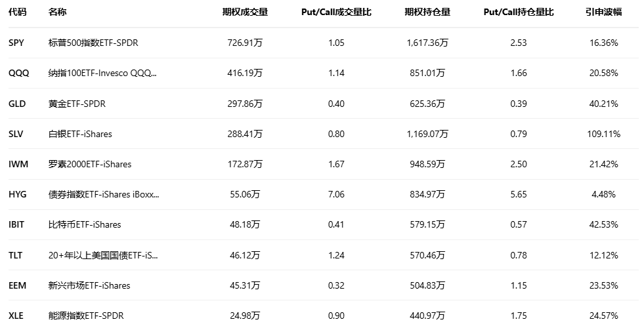Open 标普500指数ETF-SPDR name entry
The height and width of the screenshot is (328, 644).
pos(93,43)
